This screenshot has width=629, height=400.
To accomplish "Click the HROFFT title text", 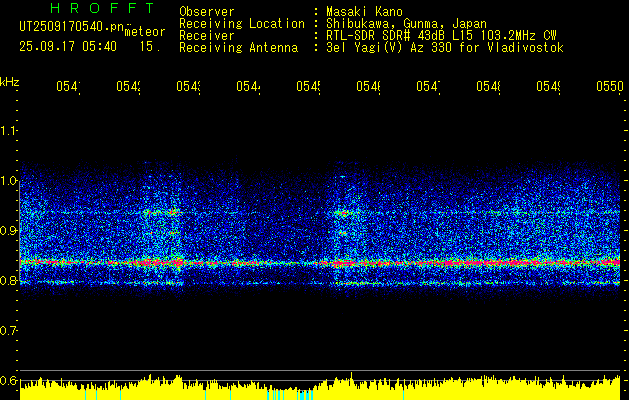I will (102, 8).
